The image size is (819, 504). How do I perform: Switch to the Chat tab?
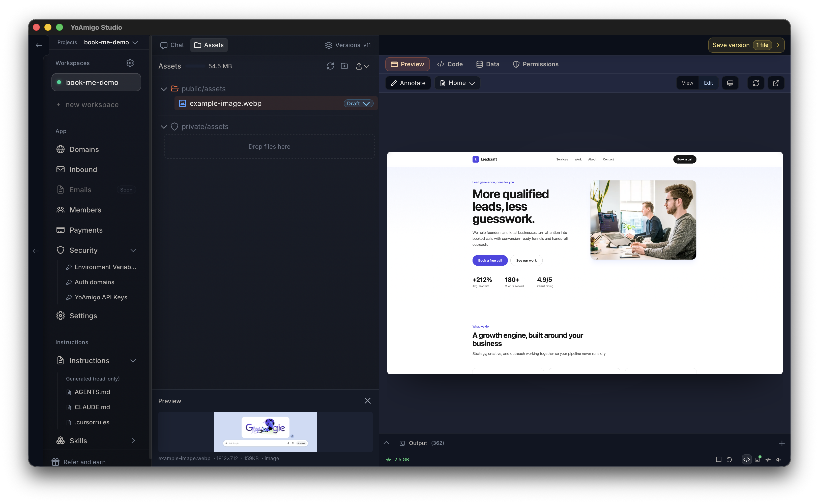[172, 45]
